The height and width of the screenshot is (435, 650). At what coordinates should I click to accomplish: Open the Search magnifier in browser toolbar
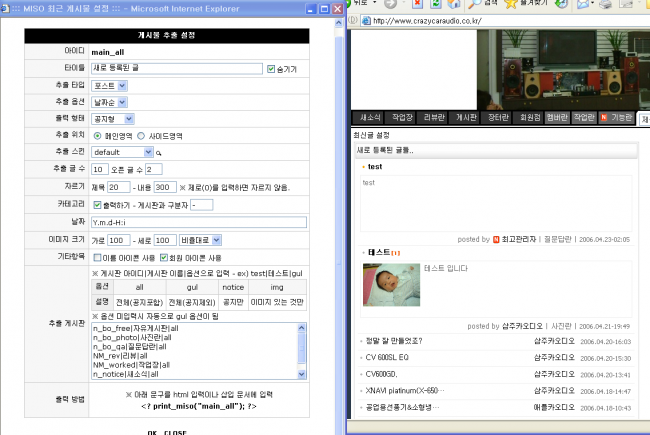point(474,5)
